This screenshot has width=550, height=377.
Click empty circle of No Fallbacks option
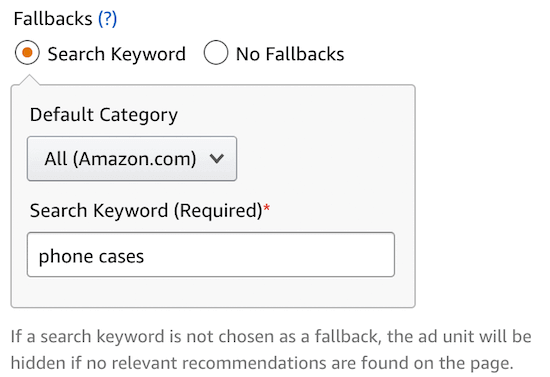[x=216, y=53]
